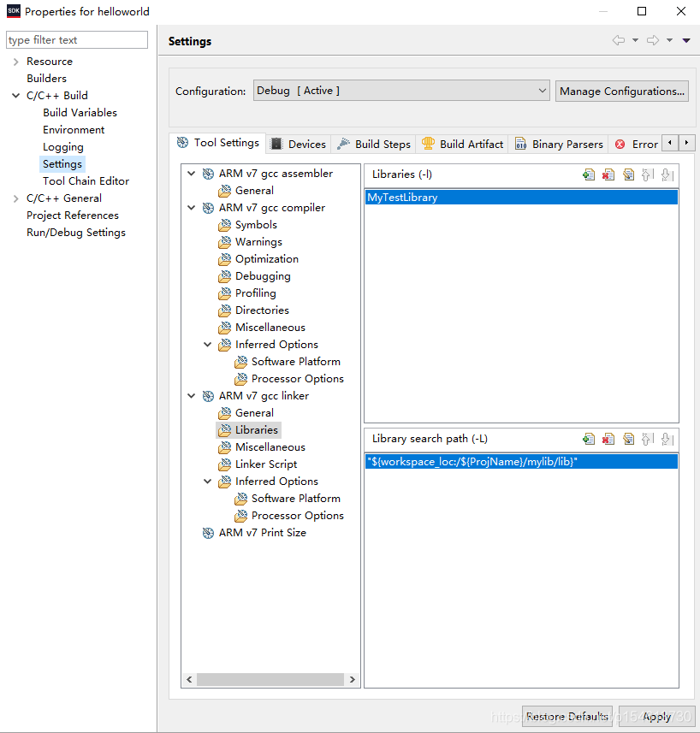Collapse ARM v7 gcc assembler node
Screen dimensions: 700x733
[191, 174]
